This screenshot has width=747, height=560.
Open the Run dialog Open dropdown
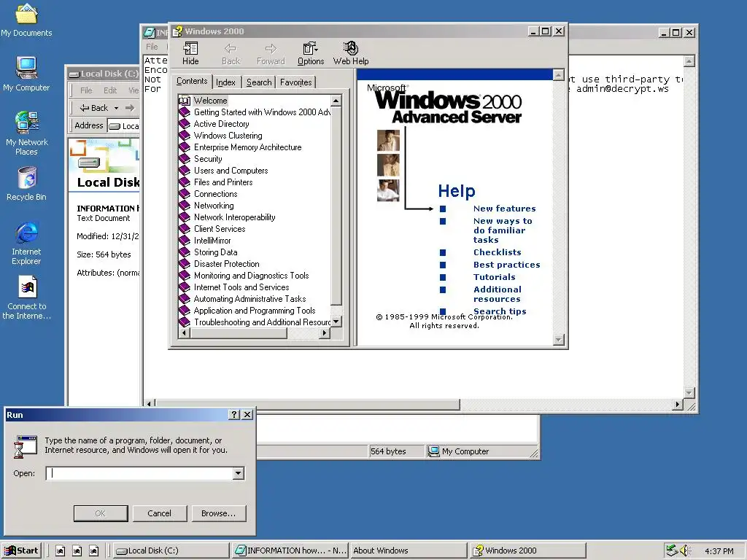[x=239, y=473]
